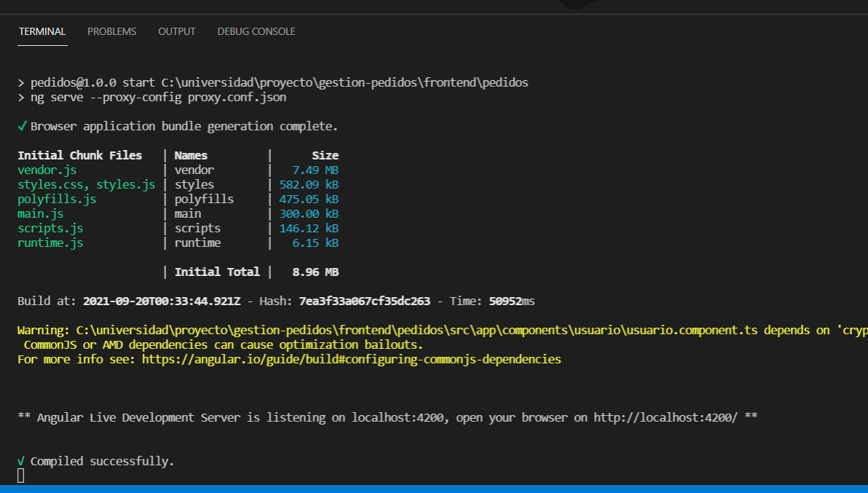This screenshot has height=493, width=868.
Task: Click the 'CommonJS or AMD dependencies' warning line
Action: click(x=224, y=344)
